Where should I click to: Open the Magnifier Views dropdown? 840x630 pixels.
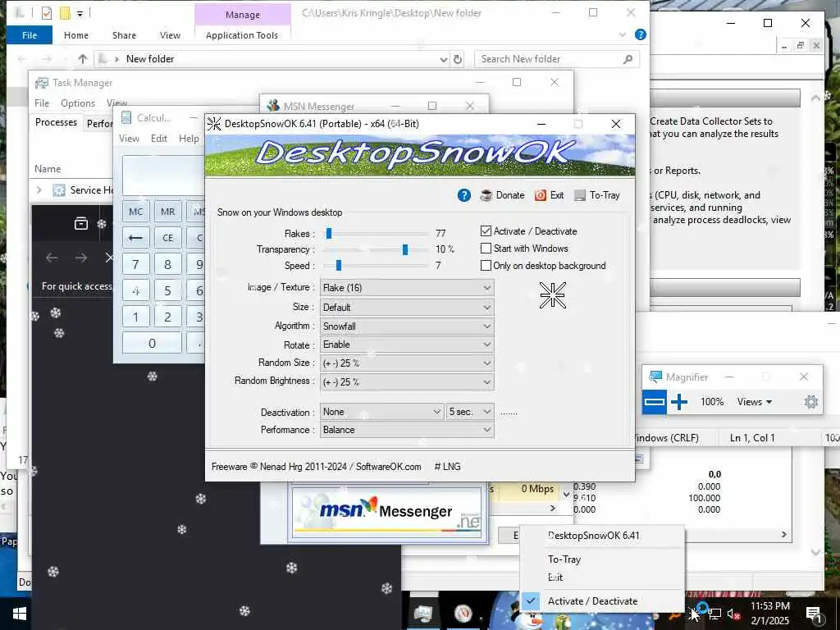click(755, 402)
